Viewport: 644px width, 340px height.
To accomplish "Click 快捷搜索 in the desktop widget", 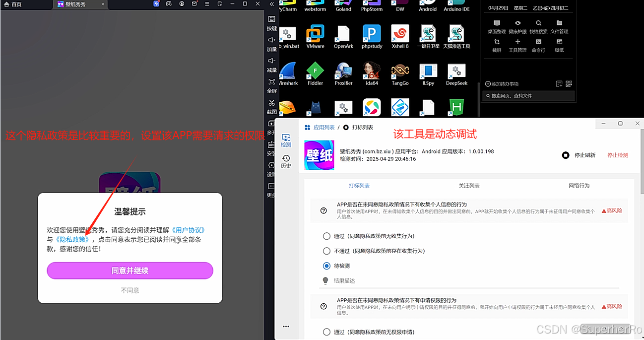I will (x=538, y=27).
